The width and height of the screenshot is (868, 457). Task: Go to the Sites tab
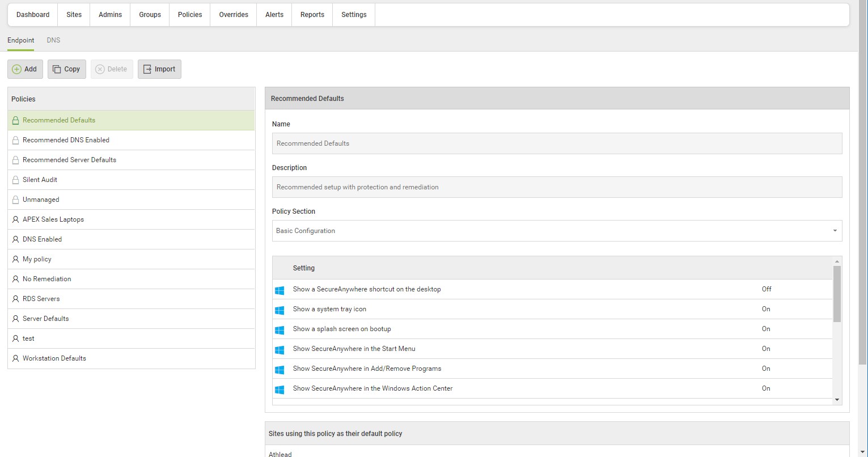[74, 15]
